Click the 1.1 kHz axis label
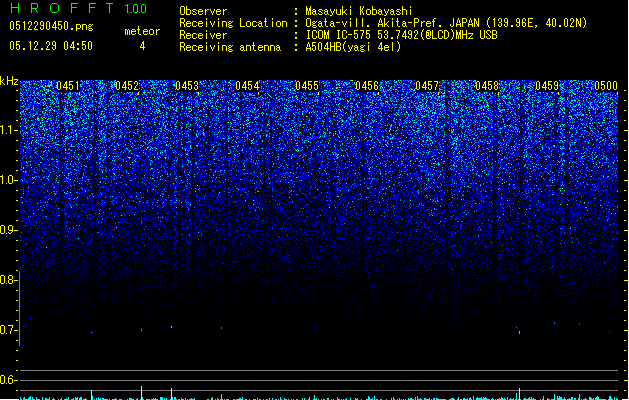The width and height of the screenshot is (629, 400). coord(9,130)
